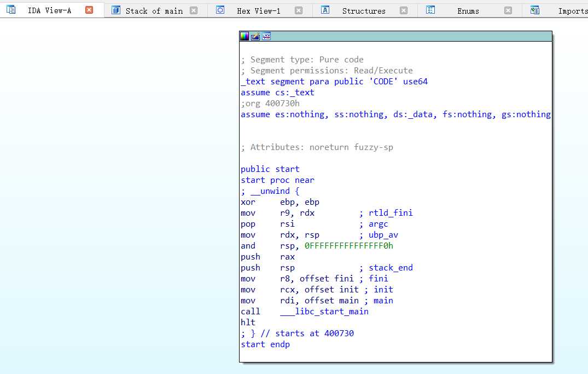This screenshot has width=588, height=374.
Task: Open the node color picker icon
Action: point(244,36)
